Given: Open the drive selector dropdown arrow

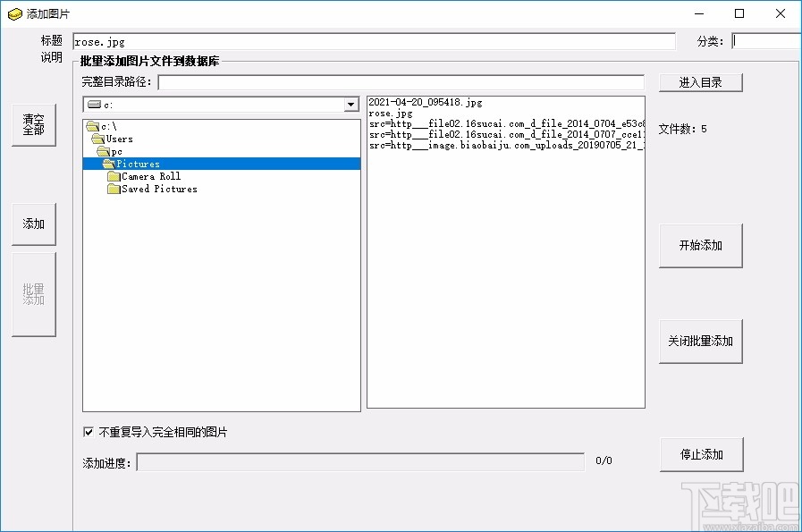Looking at the screenshot, I should [x=350, y=104].
